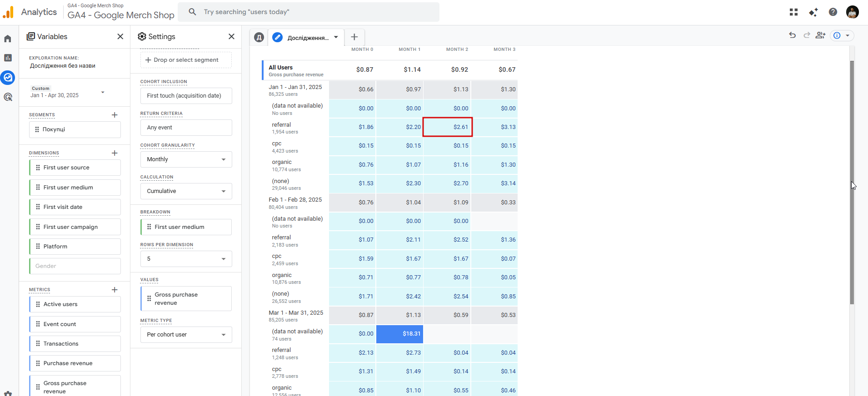Open the Home icon in left sidebar

pyautogui.click(x=8, y=39)
